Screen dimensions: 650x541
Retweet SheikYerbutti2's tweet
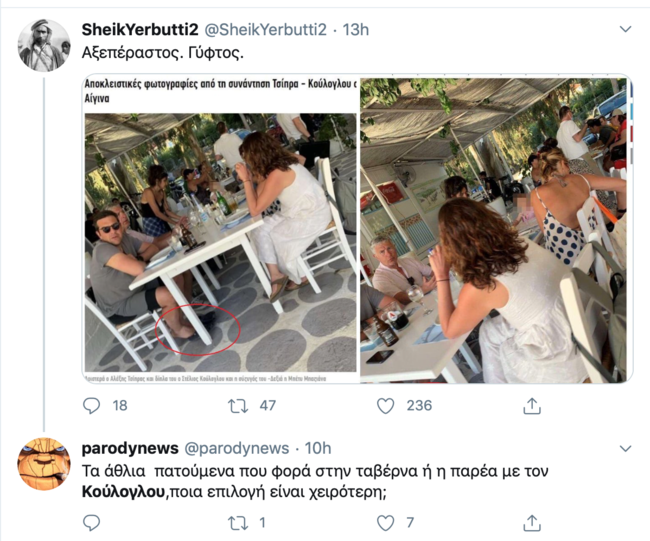[x=239, y=406]
